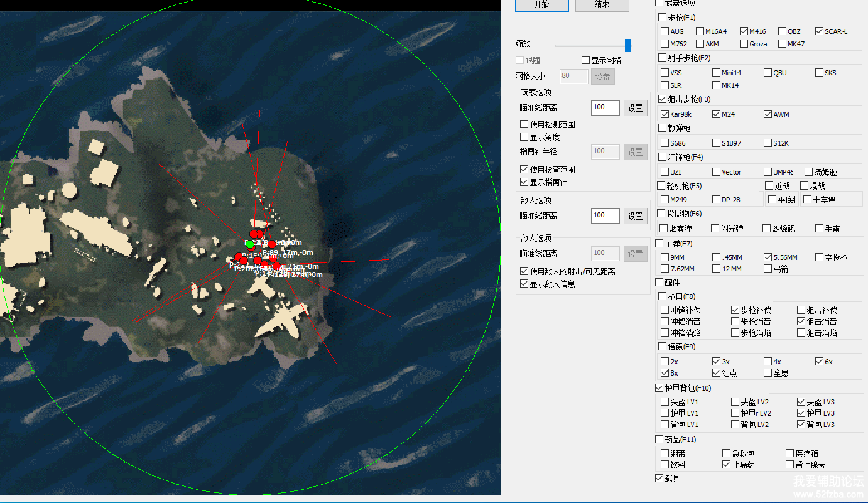
Task: Check the S12K shotgun option
Action: click(x=768, y=143)
